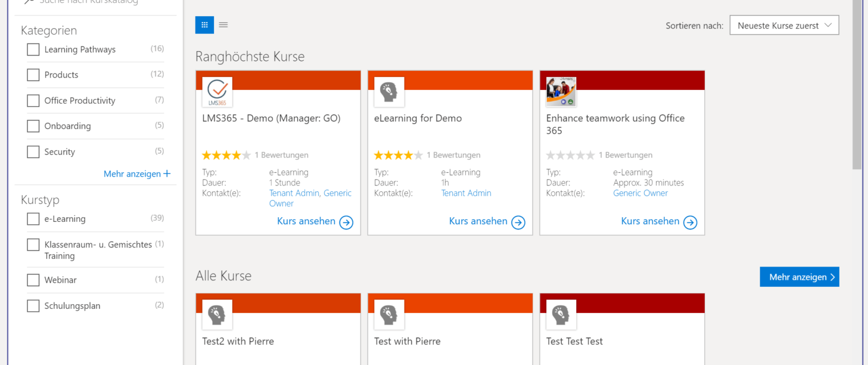Switch to grid view layout
The height and width of the screenshot is (365, 868).
[204, 25]
